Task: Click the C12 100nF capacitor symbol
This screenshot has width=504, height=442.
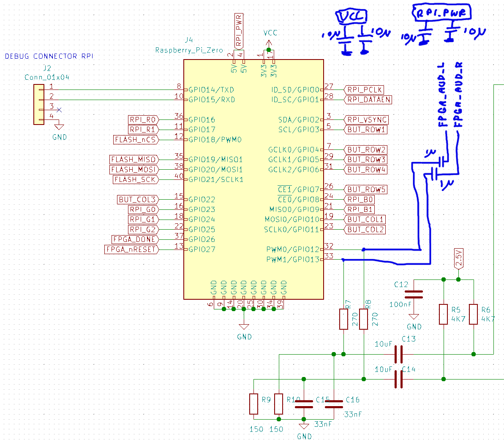Action: pyautogui.click(x=414, y=294)
